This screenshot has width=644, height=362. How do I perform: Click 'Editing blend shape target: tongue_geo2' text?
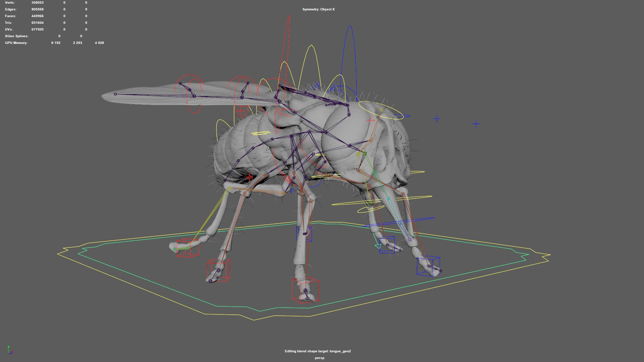click(x=318, y=351)
